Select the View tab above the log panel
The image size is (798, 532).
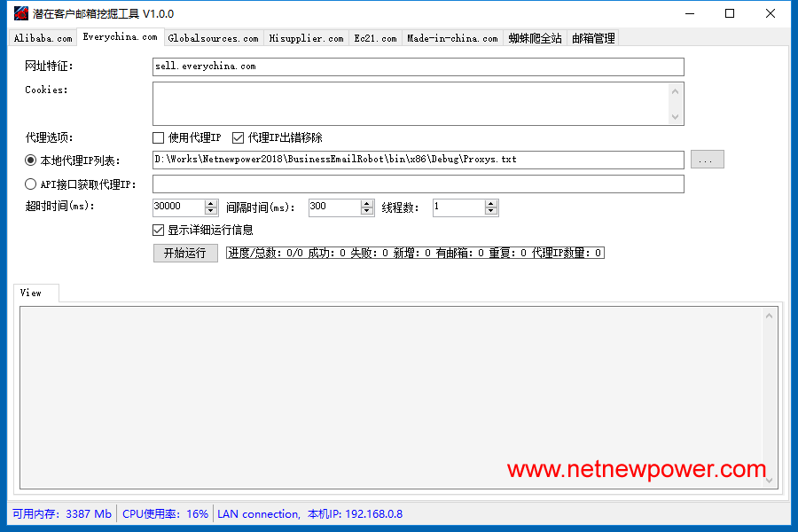[31, 293]
